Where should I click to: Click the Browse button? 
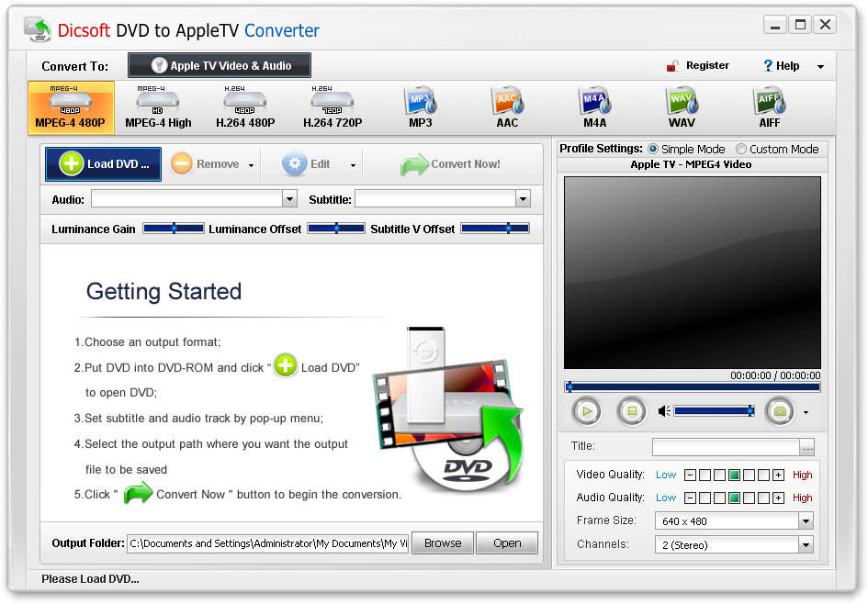[x=443, y=543]
